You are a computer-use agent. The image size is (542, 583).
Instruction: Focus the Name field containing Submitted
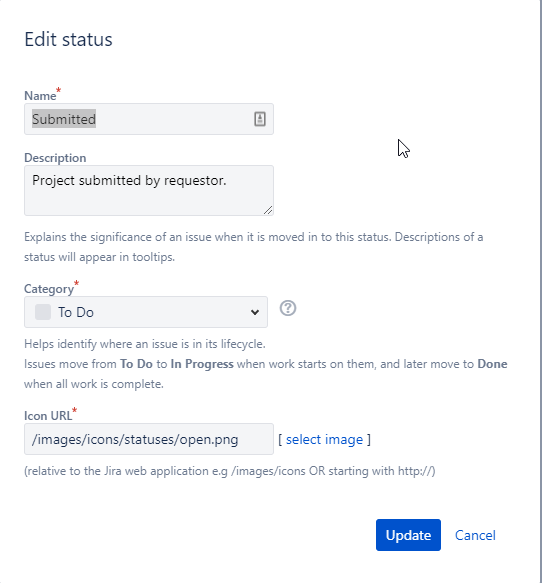[149, 119]
